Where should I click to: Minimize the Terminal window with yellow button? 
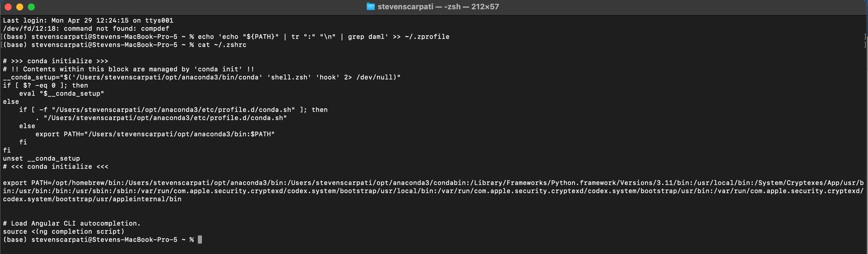19,7
